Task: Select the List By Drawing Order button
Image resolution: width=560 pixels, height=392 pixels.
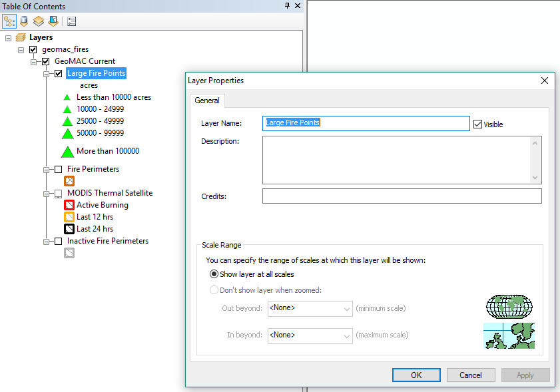Action: pos(9,21)
